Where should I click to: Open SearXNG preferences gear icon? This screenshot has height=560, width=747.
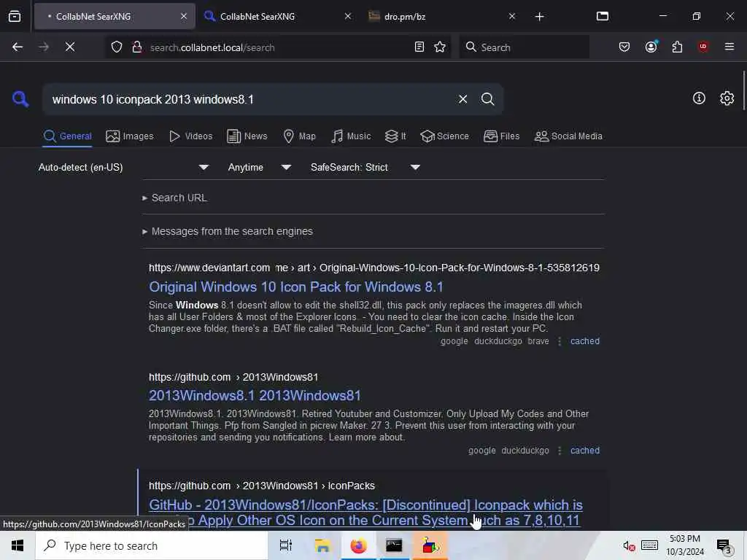click(x=727, y=98)
